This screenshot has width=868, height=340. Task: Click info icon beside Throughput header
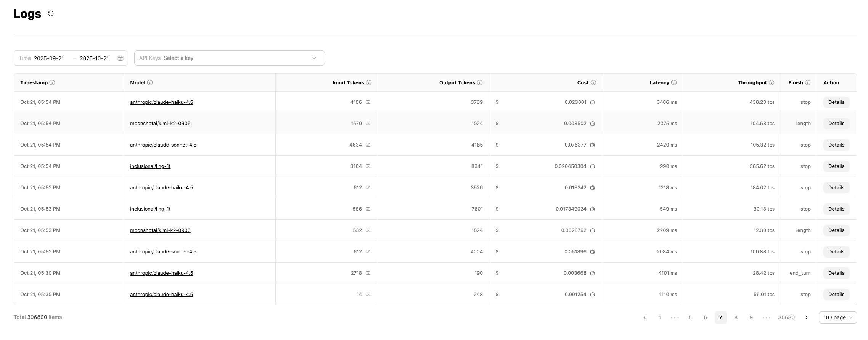[772, 82]
